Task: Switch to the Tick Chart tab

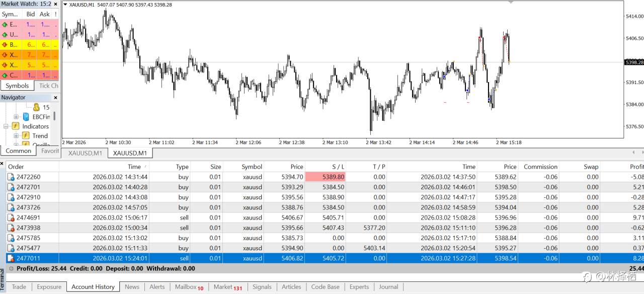Action: click(48, 86)
